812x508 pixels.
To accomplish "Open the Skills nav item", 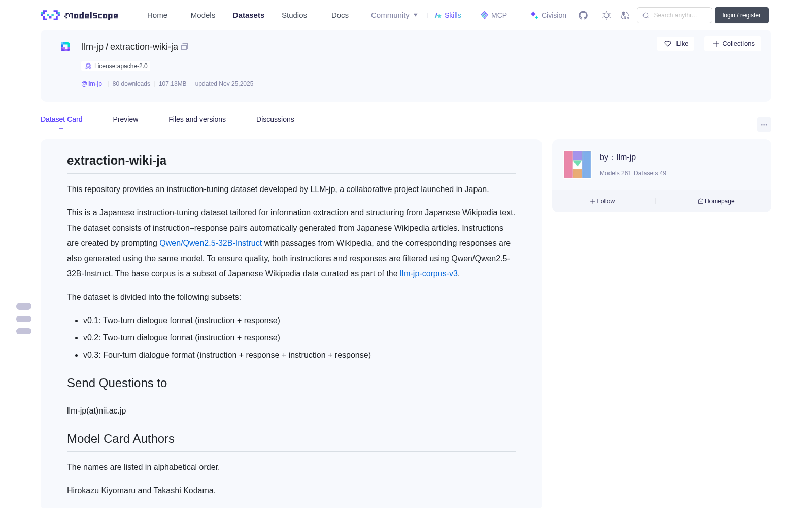I will click(x=448, y=15).
